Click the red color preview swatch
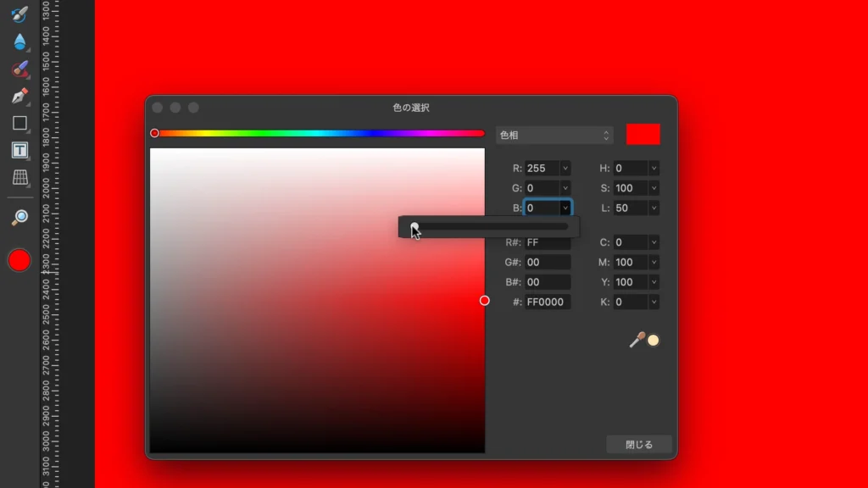Image resolution: width=868 pixels, height=488 pixels. (x=643, y=133)
